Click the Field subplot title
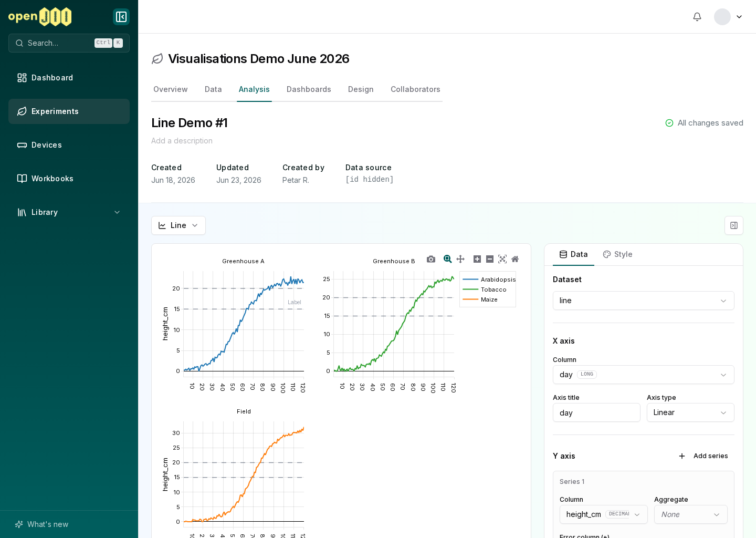 [x=244, y=411]
